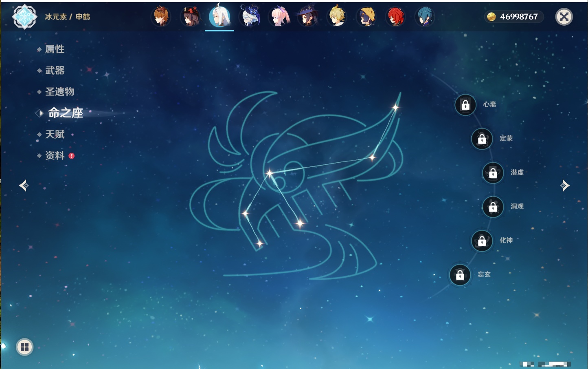Click the 心斋 constellation lock icon
Image resolution: width=588 pixels, height=369 pixels.
click(465, 105)
